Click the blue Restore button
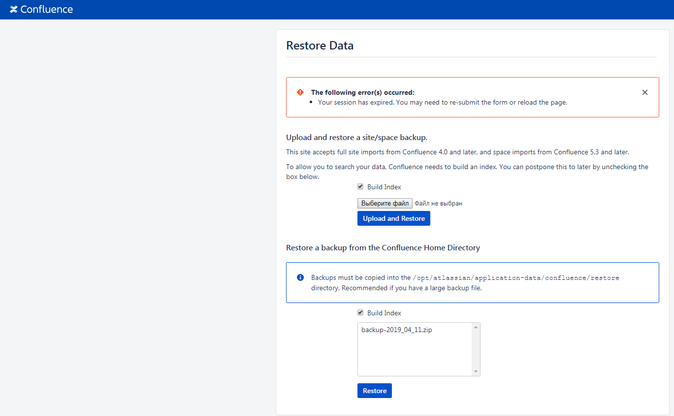The image size is (674, 416). click(x=374, y=391)
